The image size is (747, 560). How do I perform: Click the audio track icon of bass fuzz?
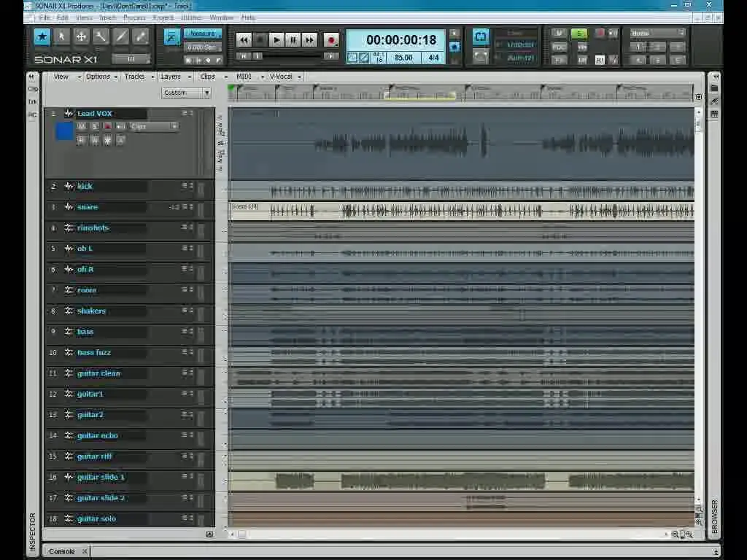coord(69,352)
